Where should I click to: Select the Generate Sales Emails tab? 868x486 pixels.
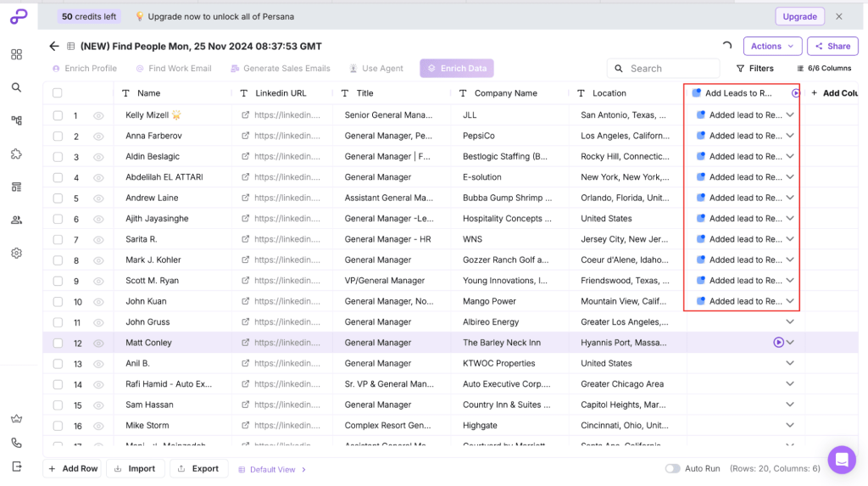(x=280, y=68)
